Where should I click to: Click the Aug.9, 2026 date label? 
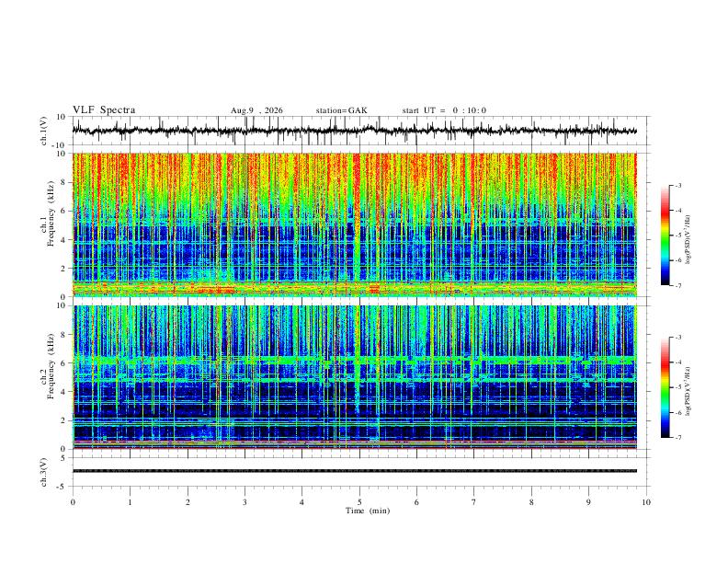pos(256,110)
